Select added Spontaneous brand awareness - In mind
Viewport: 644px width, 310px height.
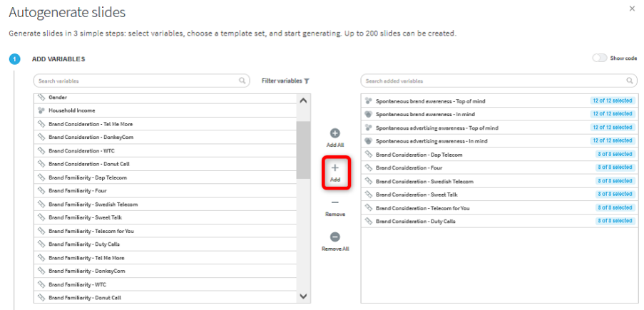pyautogui.click(x=499, y=114)
